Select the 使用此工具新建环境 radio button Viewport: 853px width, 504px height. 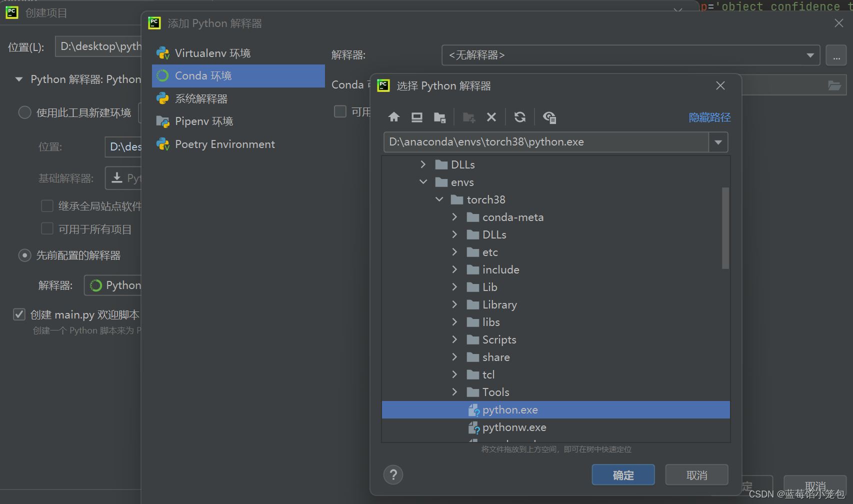(24, 112)
